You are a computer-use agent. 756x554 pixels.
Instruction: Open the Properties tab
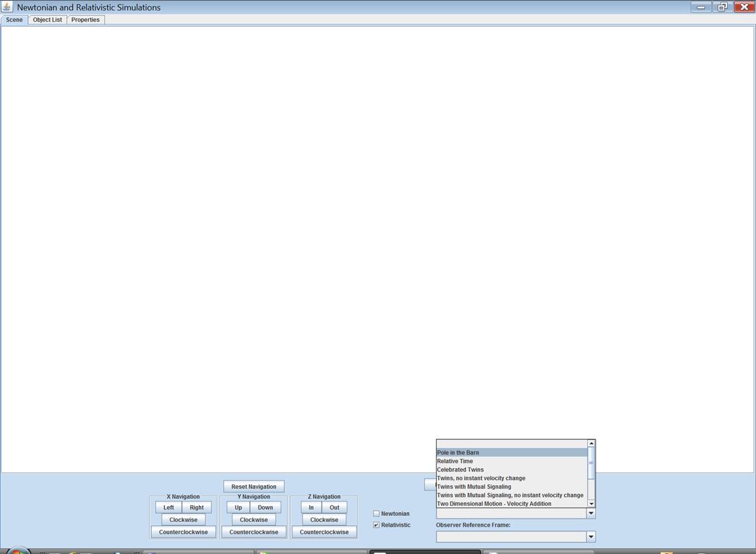click(x=85, y=20)
